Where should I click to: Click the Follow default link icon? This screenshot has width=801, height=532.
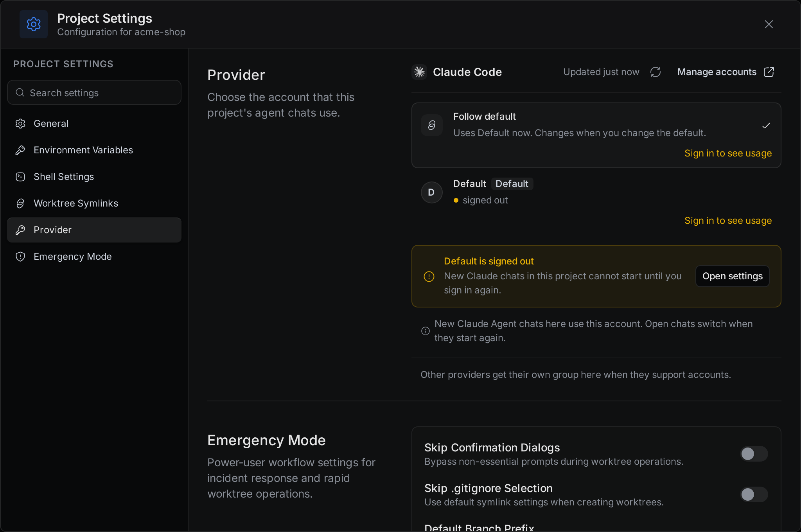432,125
